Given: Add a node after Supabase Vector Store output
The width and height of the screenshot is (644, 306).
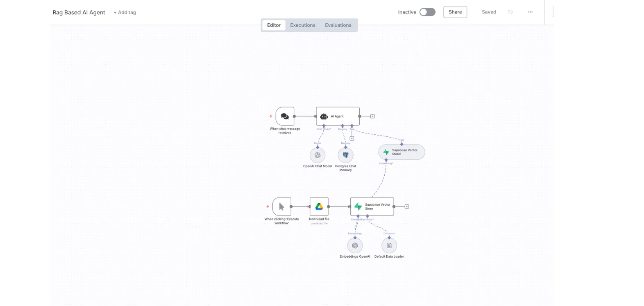Looking at the screenshot, I should (x=407, y=206).
